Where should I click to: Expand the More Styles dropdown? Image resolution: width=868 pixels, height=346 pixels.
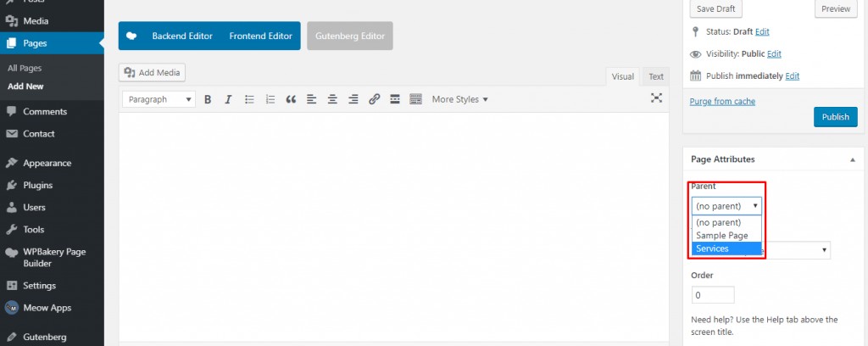[460, 100]
